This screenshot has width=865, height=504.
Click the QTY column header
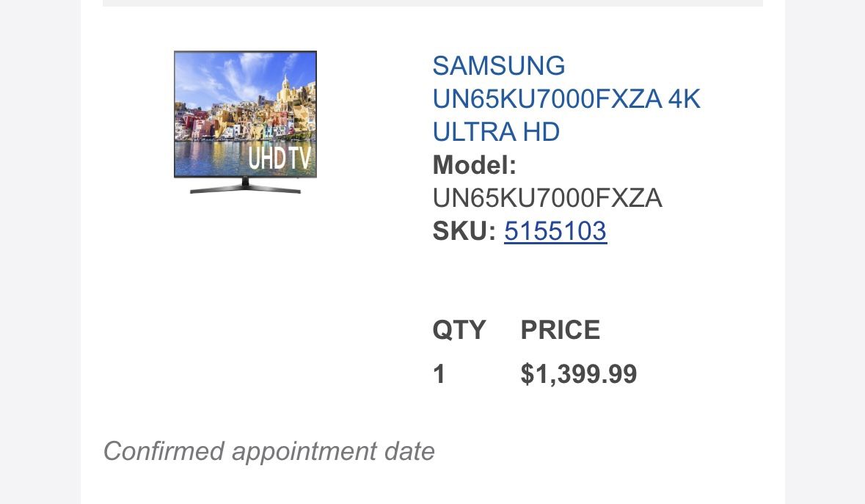[459, 330]
